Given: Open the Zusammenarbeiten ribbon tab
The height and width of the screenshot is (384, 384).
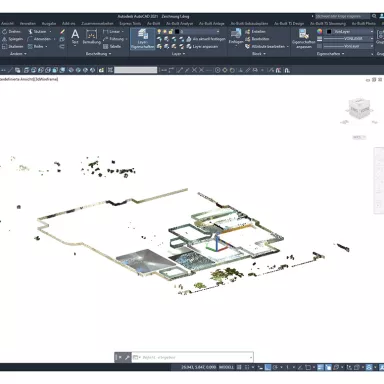Looking at the screenshot, I should [97, 24].
